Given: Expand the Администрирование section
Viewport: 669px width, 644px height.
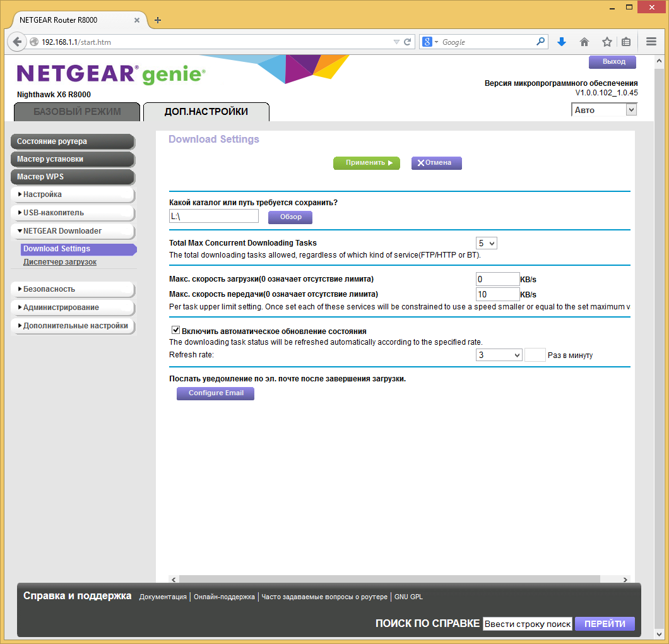Looking at the screenshot, I should point(73,307).
